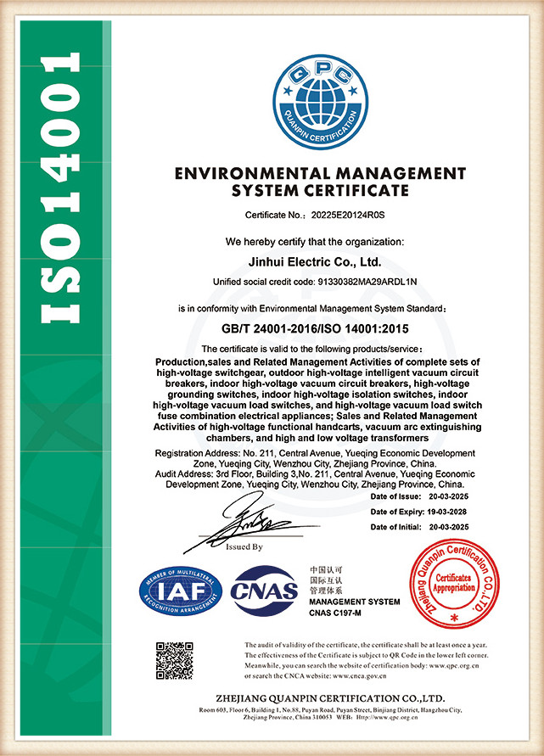The image size is (544, 756).
Task: Select the 'MANAGEMENT SYSTEM' label beside CNAS
Action: (x=355, y=602)
